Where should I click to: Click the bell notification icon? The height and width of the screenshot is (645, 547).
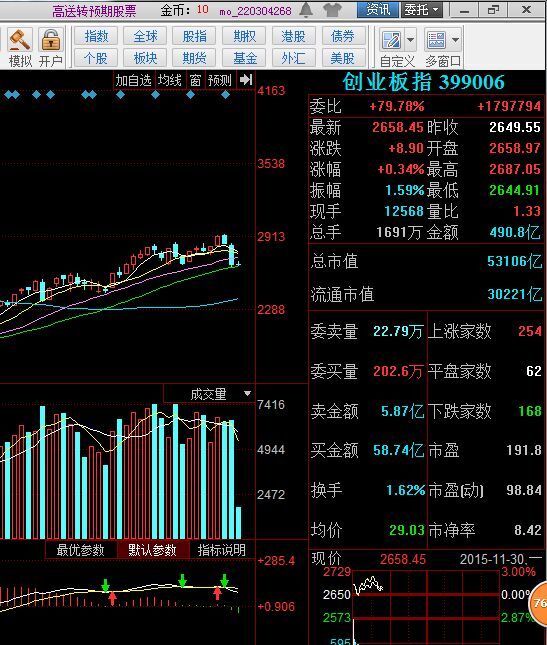tap(306, 9)
